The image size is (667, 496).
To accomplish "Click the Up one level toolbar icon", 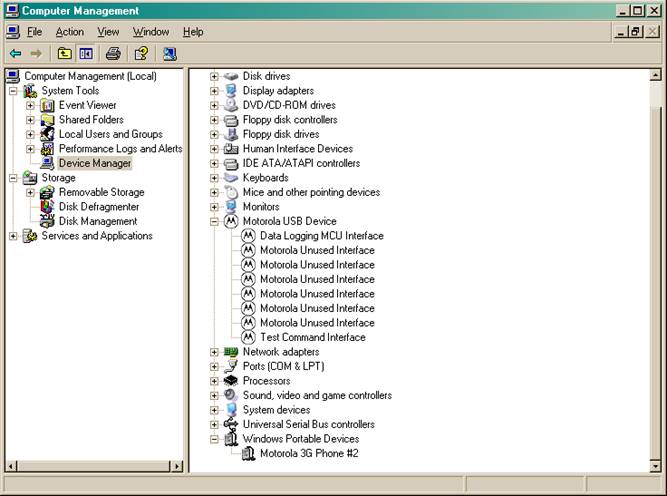I will point(65,54).
